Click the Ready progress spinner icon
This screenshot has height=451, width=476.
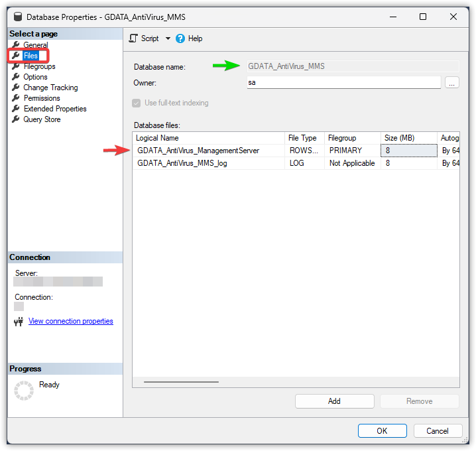click(24, 391)
